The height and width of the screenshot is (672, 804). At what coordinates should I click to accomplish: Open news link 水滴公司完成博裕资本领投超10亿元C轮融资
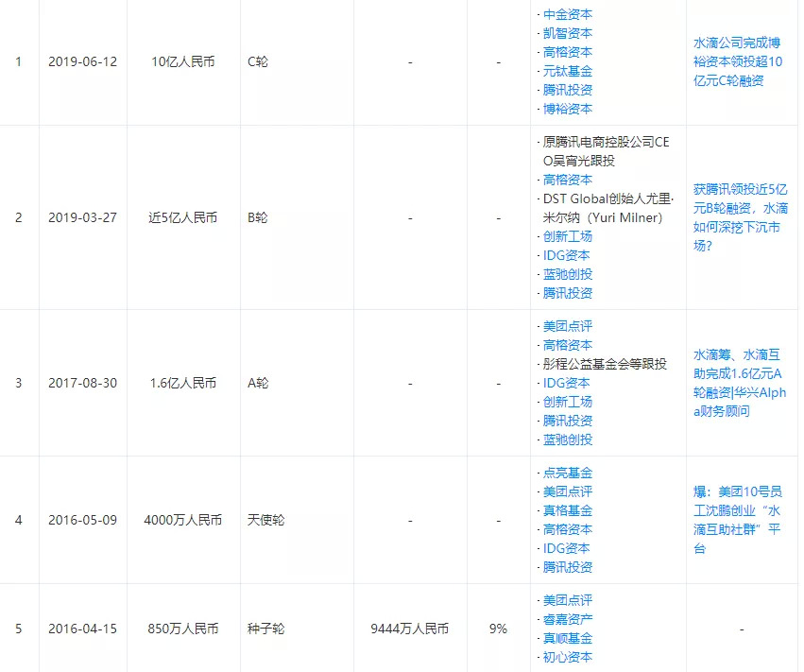click(738, 61)
